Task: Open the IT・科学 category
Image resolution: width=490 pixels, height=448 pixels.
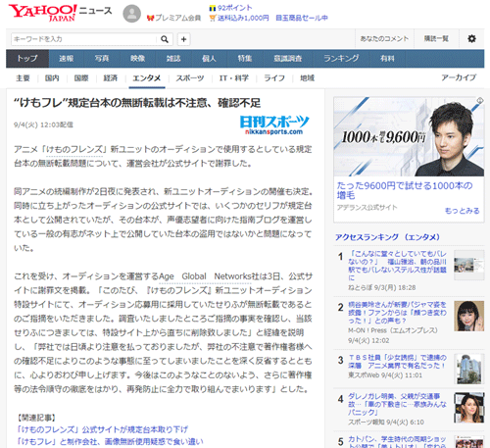Action: 234,78
